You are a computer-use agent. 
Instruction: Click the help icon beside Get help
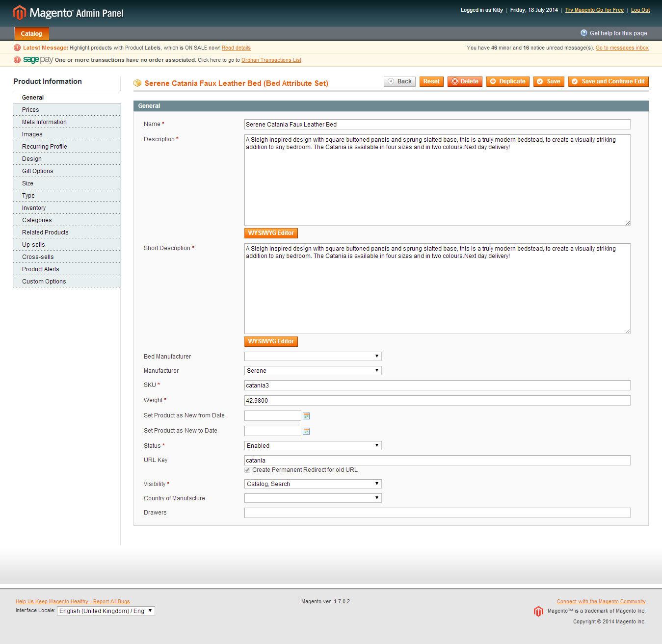coord(583,33)
